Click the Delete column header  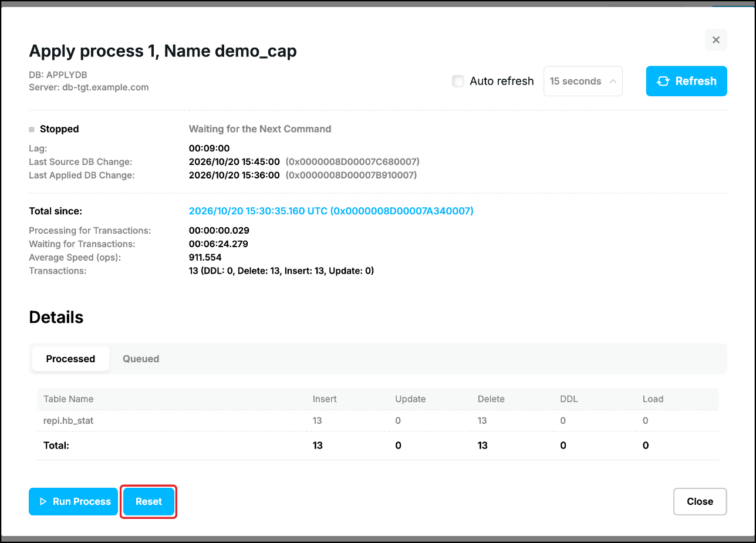[491, 399]
